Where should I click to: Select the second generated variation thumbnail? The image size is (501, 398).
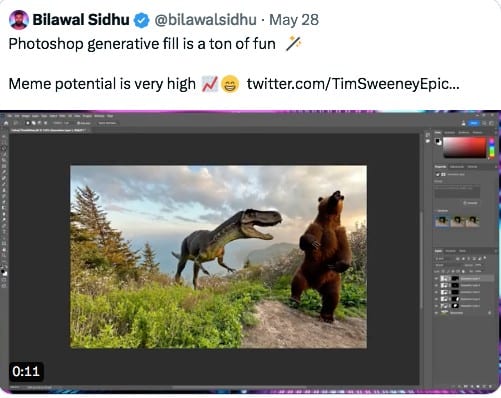coord(458,221)
